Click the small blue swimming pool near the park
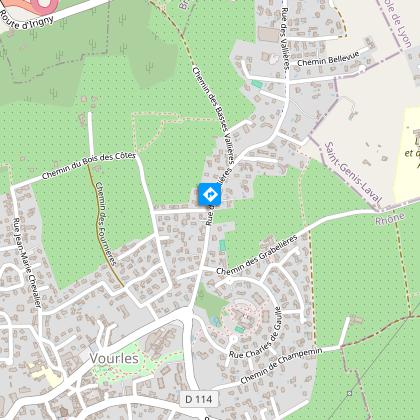420x420 pixels. [x=216, y=321]
